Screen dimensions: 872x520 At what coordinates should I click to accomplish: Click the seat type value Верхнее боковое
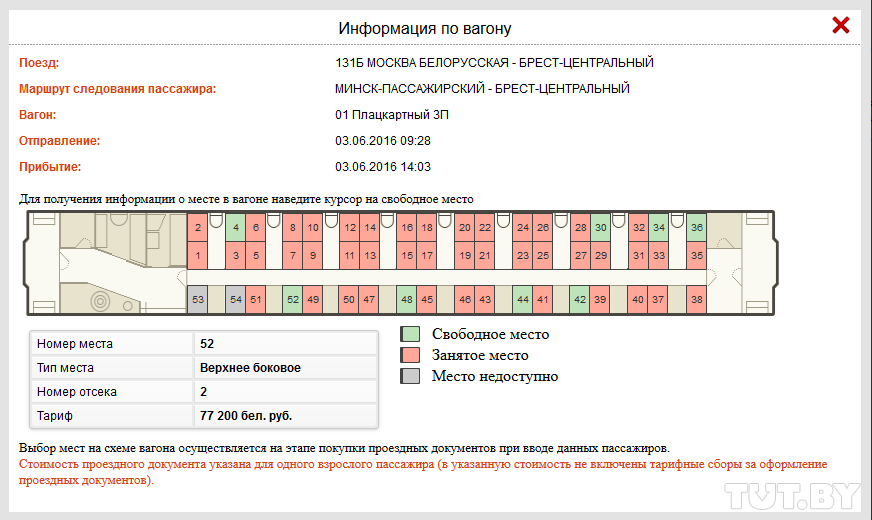[250, 367]
